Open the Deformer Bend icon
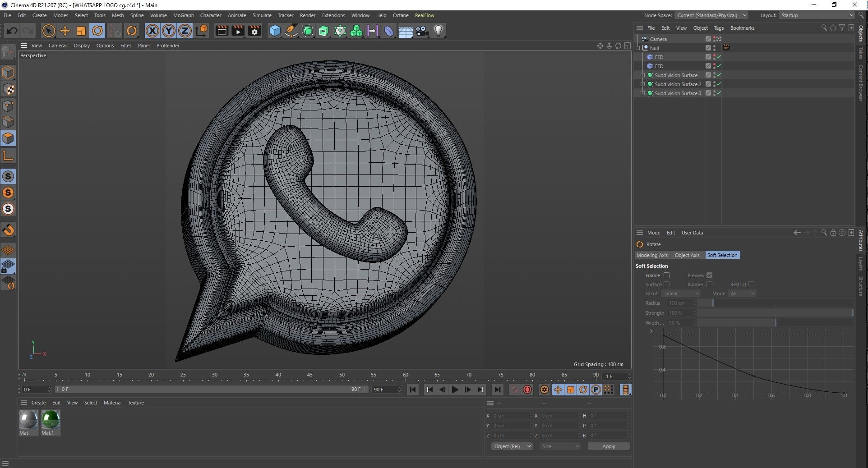 point(389,31)
